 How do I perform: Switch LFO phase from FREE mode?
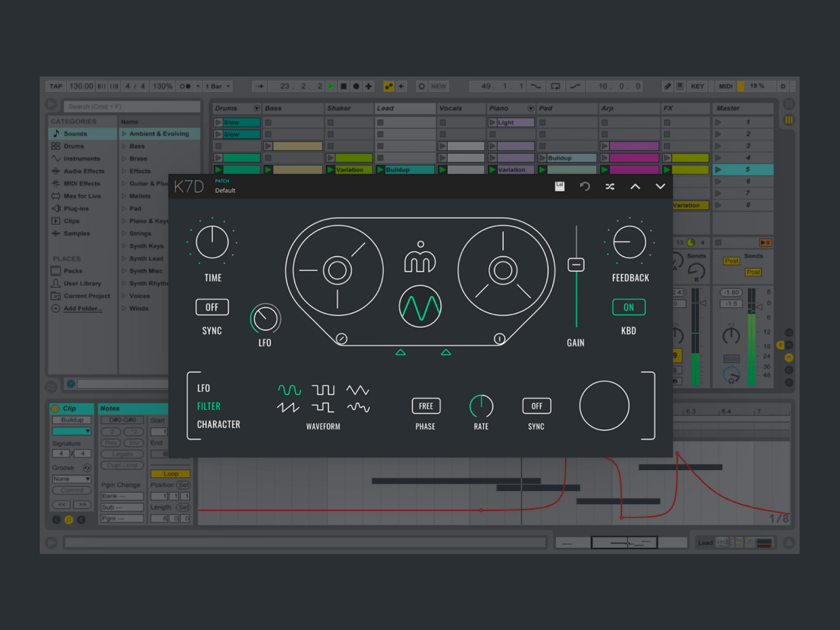pos(425,406)
